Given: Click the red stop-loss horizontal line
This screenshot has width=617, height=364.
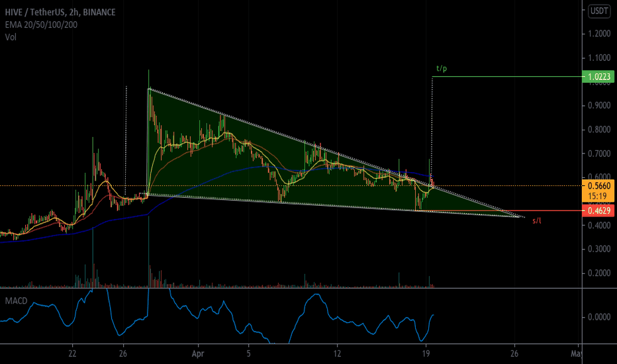Looking at the screenshot, I should click(499, 211).
